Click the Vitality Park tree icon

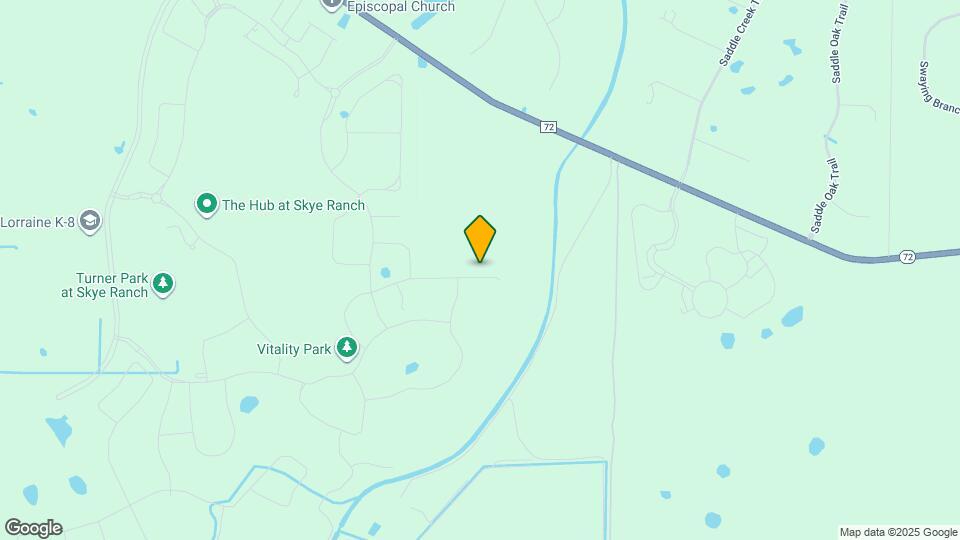click(347, 348)
